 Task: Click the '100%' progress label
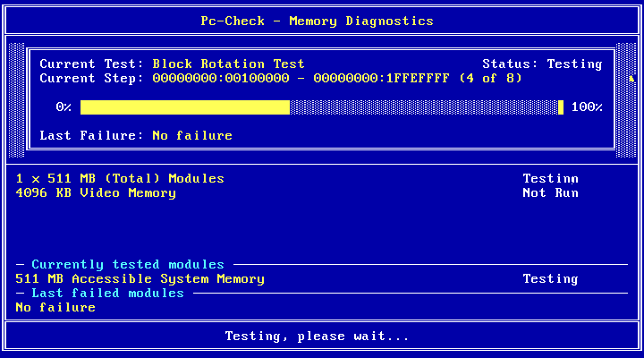tap(587, 107)
